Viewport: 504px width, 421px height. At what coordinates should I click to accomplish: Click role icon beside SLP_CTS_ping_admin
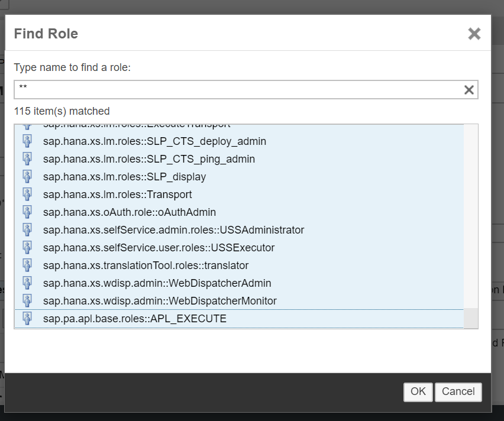27,158
